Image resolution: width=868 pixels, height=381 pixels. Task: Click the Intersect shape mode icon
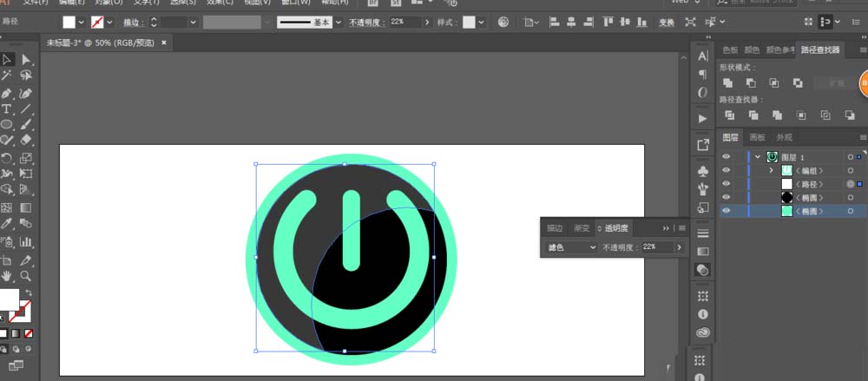tap(774, 83)
